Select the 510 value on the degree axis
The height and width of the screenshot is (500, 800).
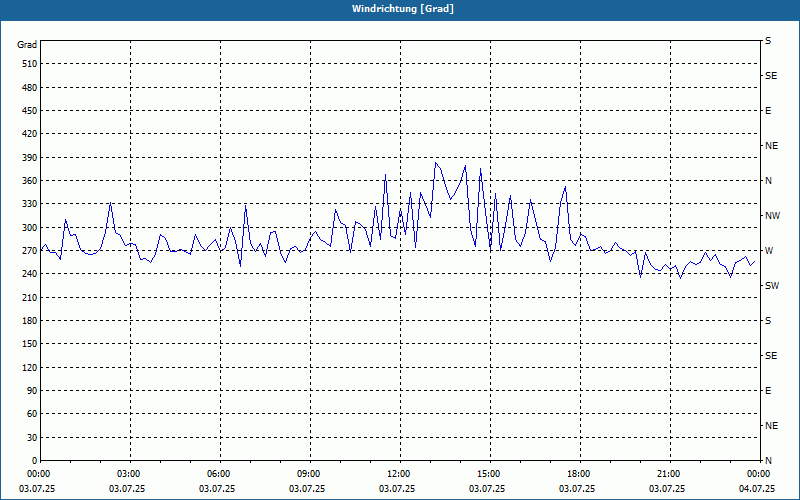(30, 64)
